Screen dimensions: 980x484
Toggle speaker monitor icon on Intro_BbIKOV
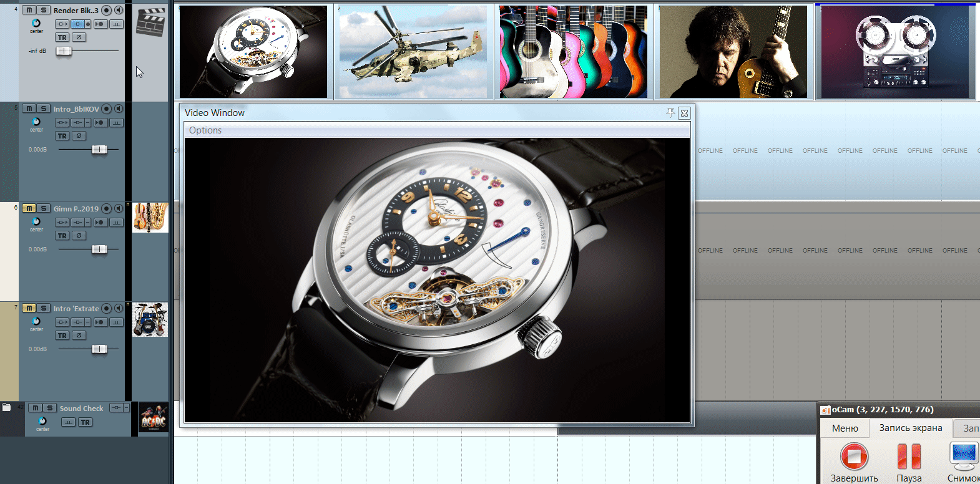click(x=119, y=109)
